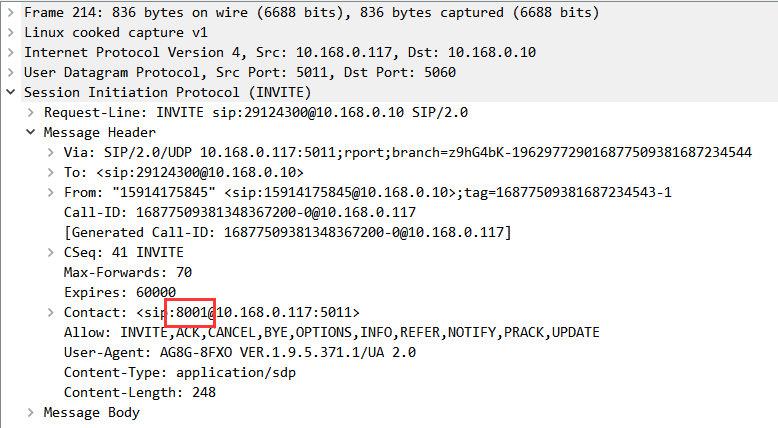Select the Call-ID header line
Viewport: 778px width, 428px height.
point(240,212)
